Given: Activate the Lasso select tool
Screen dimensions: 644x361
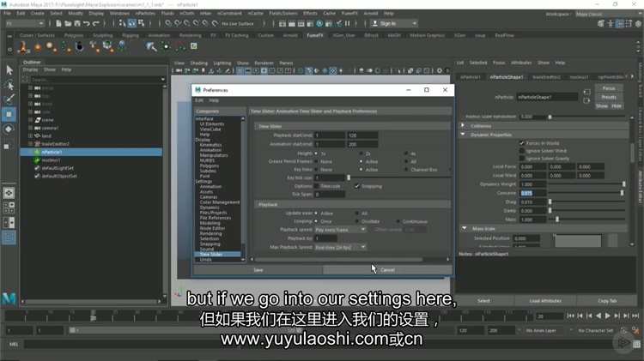Looking at the screenshot, I should click(x=9, y=86).
